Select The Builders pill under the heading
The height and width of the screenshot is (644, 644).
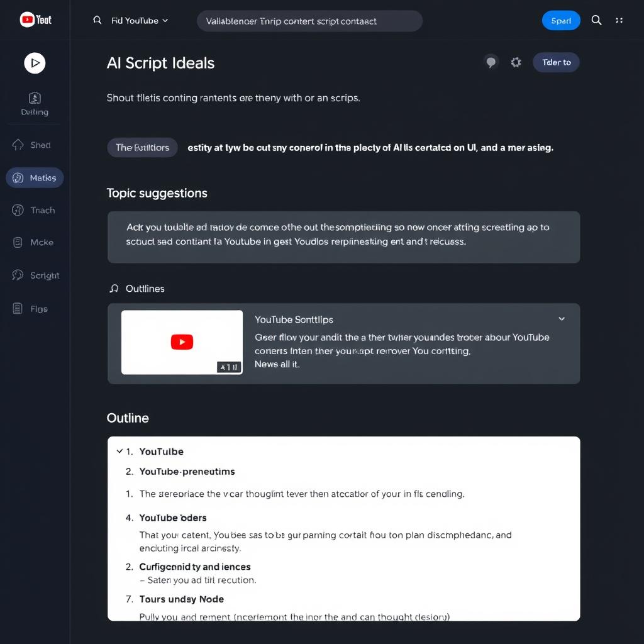tap(142, 147)
